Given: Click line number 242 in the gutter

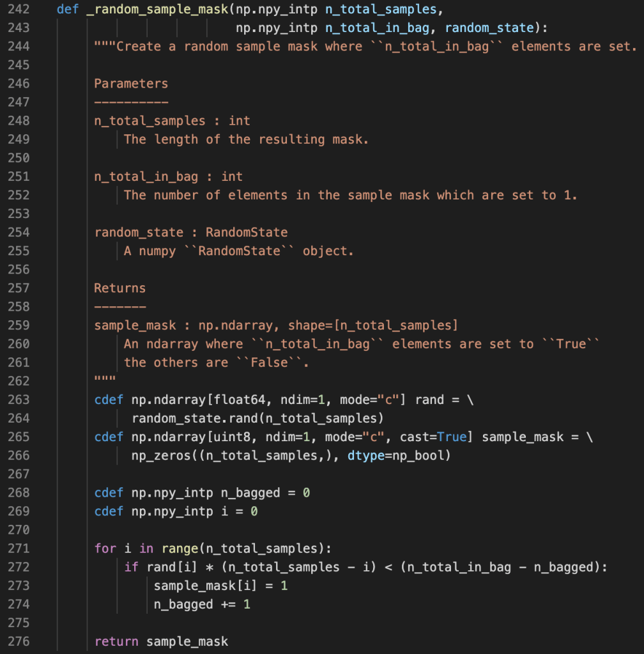Looking at the screenshot, I should point(19,9).
